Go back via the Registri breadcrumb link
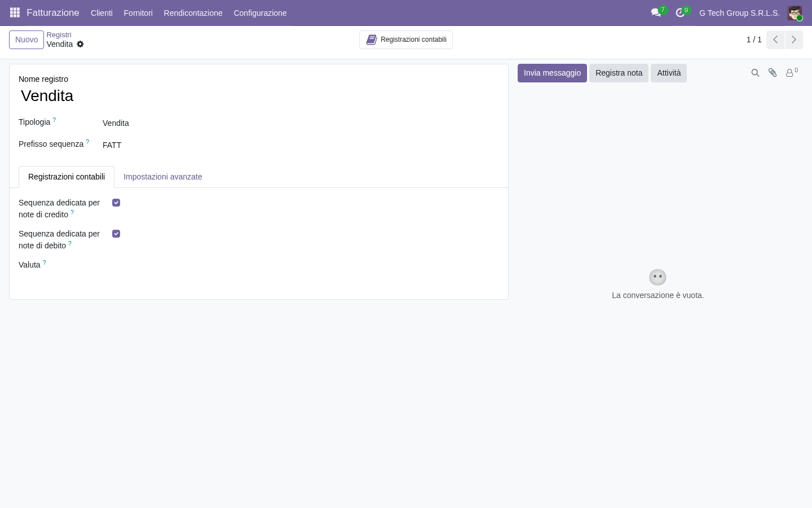 click(x=59, y=34)
